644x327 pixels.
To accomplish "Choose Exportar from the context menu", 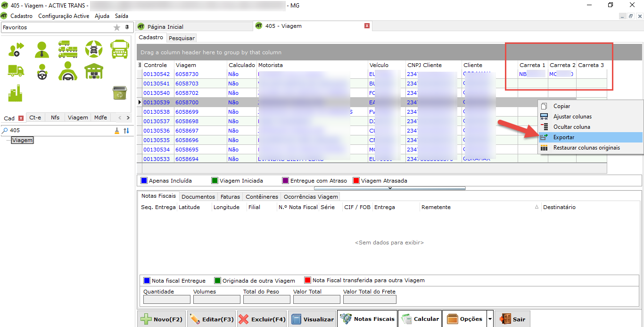I will 591,137.
